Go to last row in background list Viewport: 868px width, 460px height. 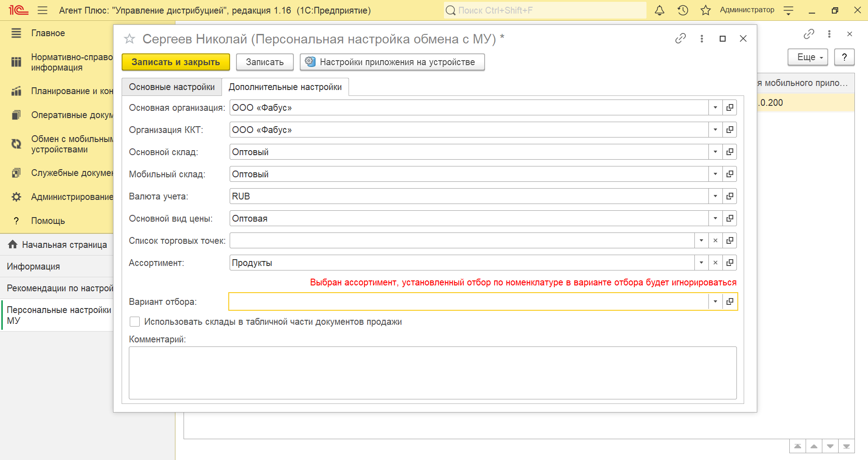pyautogui.click(x=846, y=446)
